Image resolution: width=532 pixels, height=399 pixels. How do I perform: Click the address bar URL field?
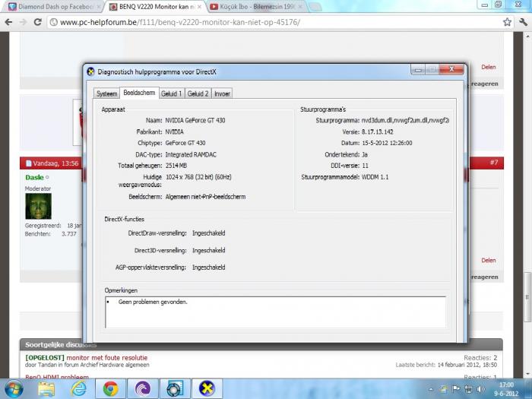coord(275,22)
